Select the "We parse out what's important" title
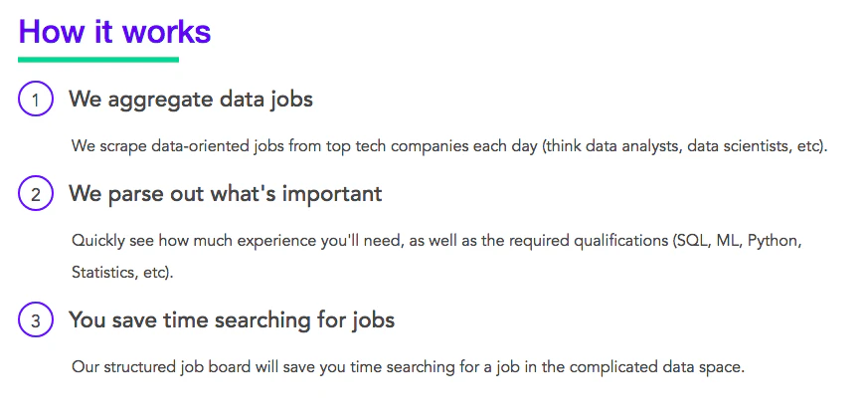Screen dimensions: 868x418 (225, 194)
